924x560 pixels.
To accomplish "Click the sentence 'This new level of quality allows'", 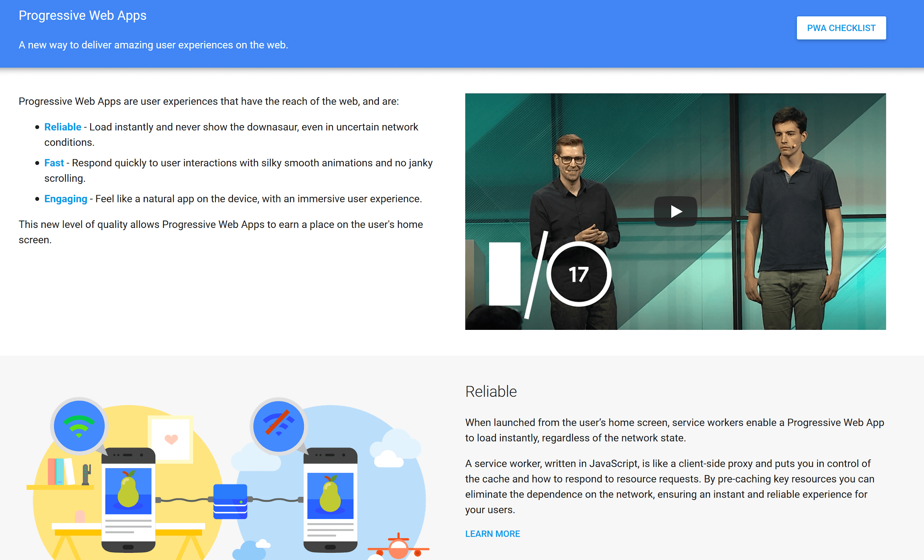I will pyautogui.click(x=221, y=232).
